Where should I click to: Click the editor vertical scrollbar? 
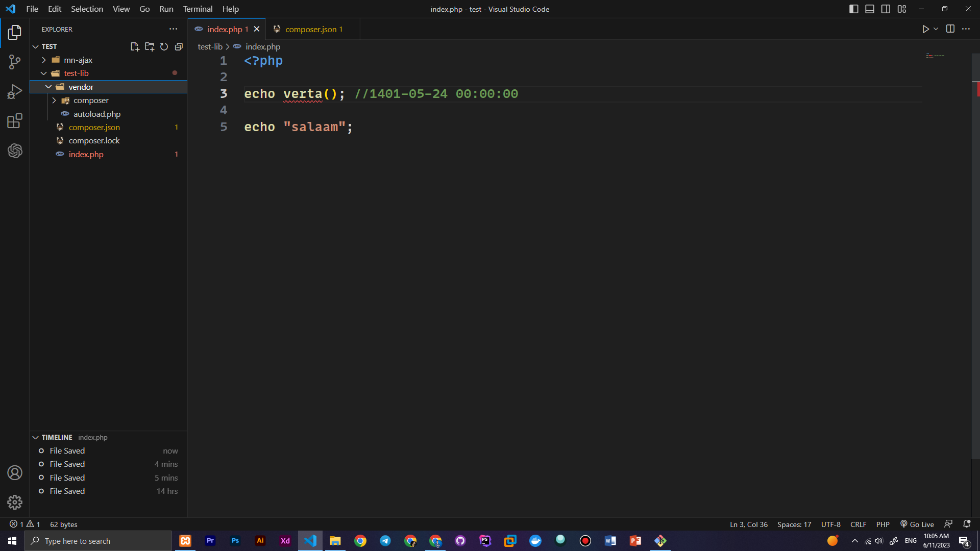click(975, 255)
